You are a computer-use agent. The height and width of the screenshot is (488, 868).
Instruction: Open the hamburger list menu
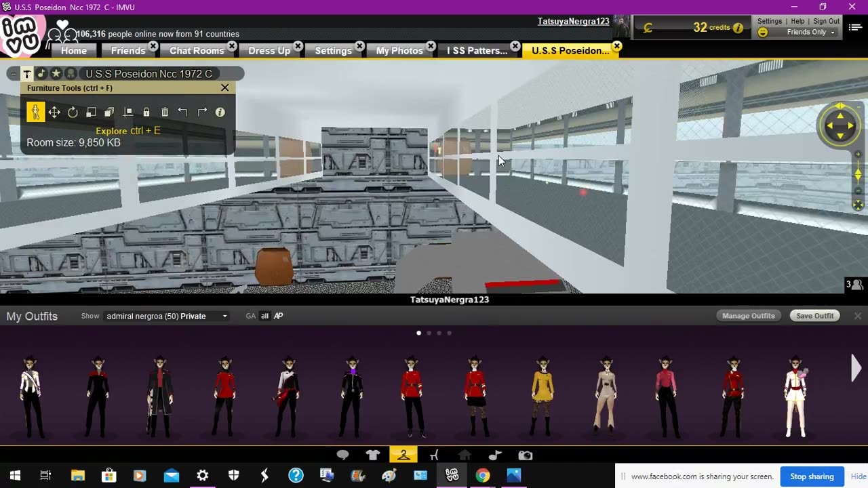(x=854, y=27)
